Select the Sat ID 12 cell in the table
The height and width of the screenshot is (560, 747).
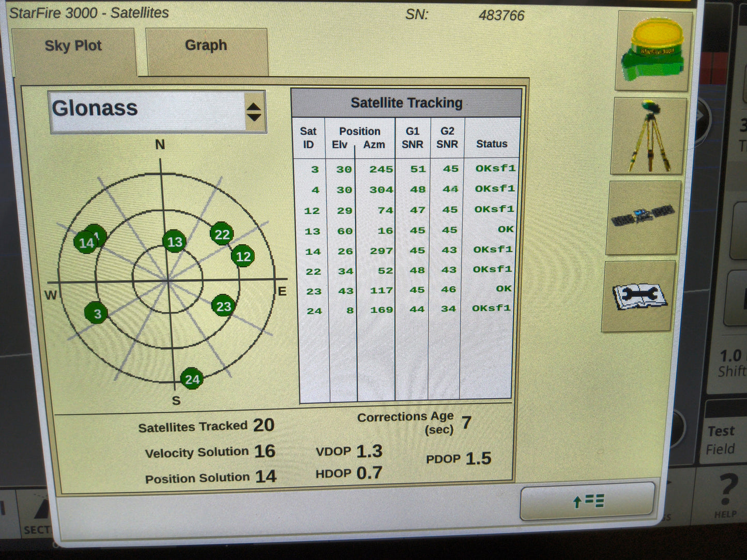[x=312, y=211]
